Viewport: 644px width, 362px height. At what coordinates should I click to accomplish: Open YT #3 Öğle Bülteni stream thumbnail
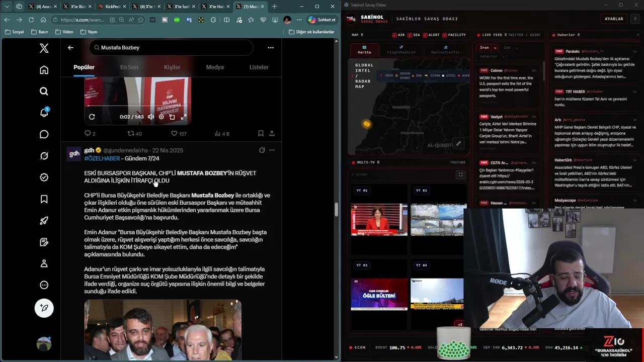pyautogui.click(x=379, y=294)
